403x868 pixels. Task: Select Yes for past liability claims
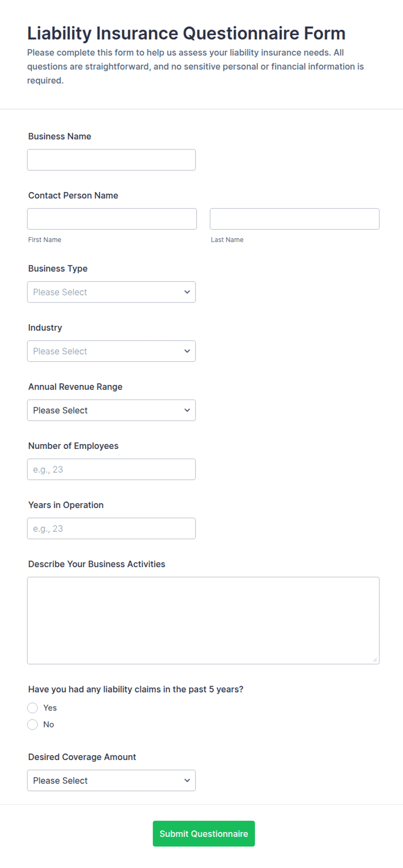coord(32,708)
